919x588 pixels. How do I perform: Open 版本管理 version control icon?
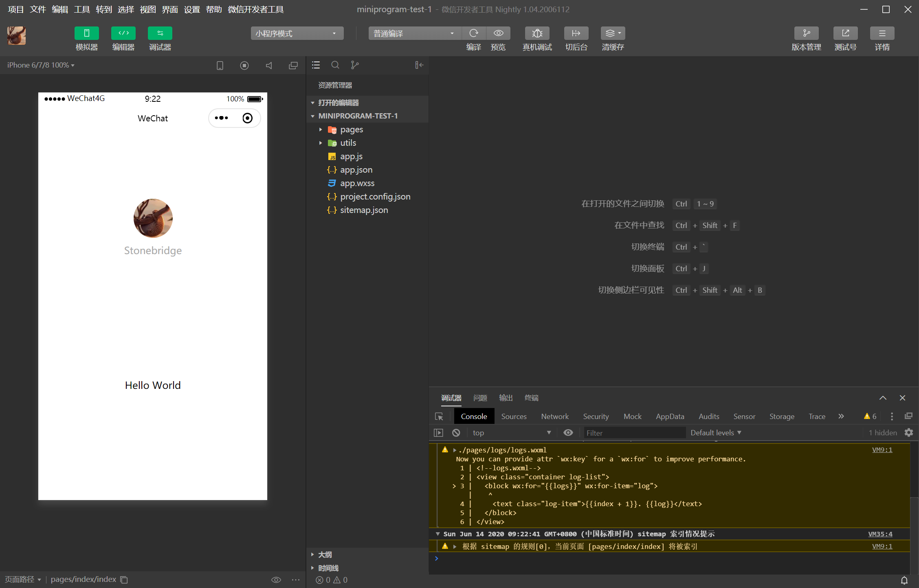tap(806, 33)
